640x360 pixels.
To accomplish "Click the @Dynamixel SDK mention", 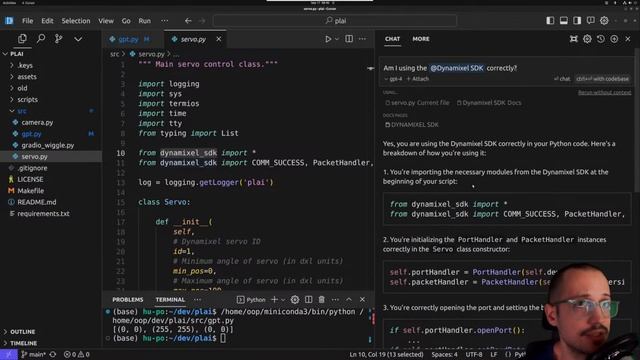I will tap(457, 68).
